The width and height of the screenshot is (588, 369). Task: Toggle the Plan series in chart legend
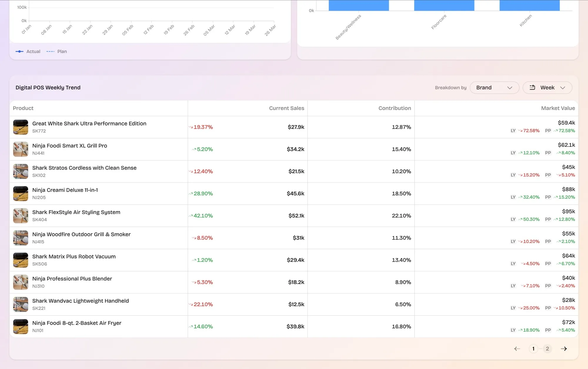click(x=57, y=51)
